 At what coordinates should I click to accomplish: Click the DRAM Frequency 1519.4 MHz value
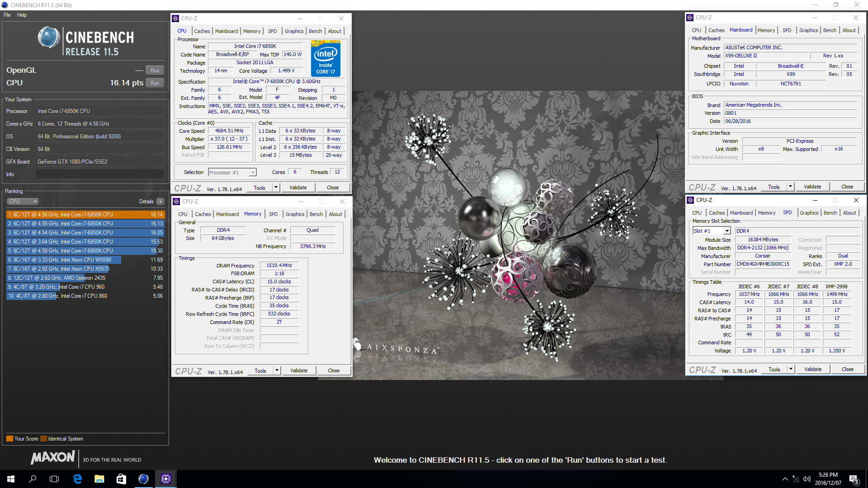click(279, 266)
